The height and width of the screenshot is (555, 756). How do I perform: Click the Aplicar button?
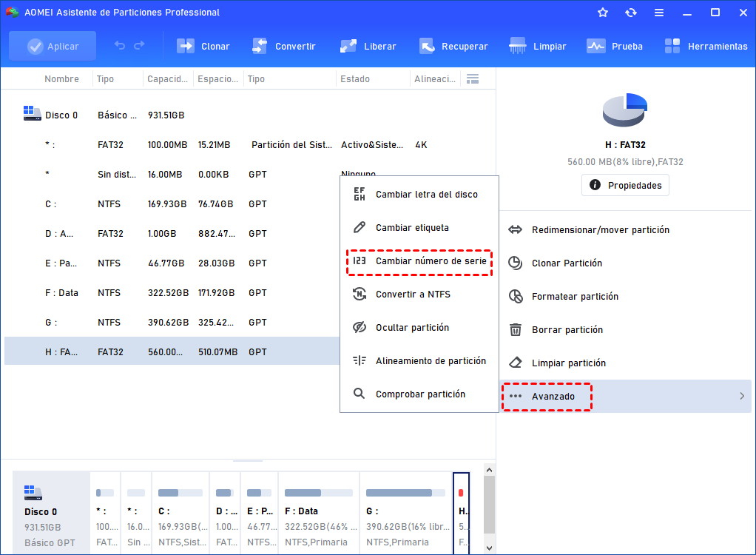click(x=53, y=47)
